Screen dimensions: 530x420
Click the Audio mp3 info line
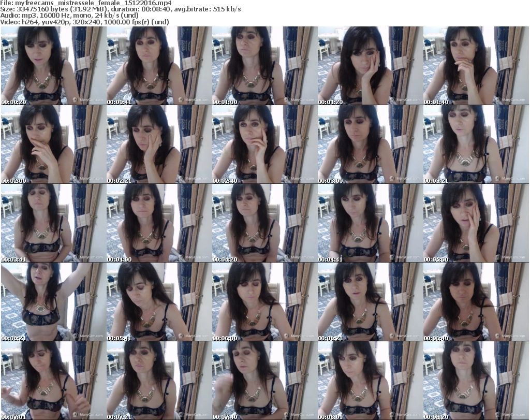tap(69, 16)
